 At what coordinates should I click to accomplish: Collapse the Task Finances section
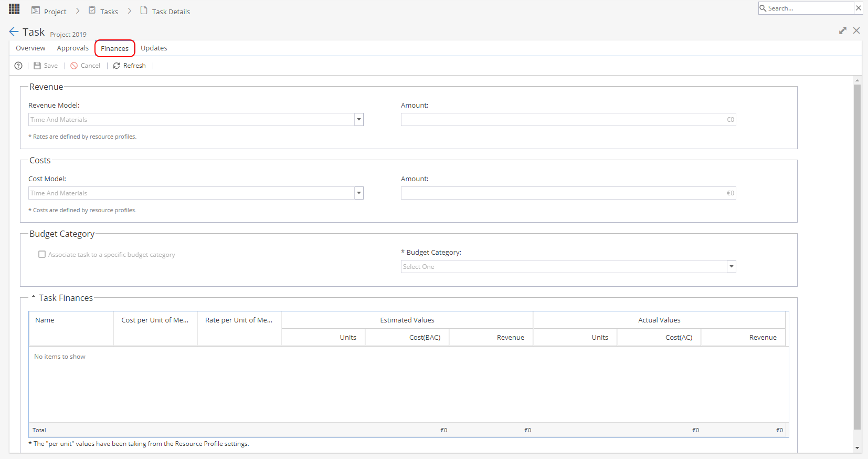click(34, 297)
